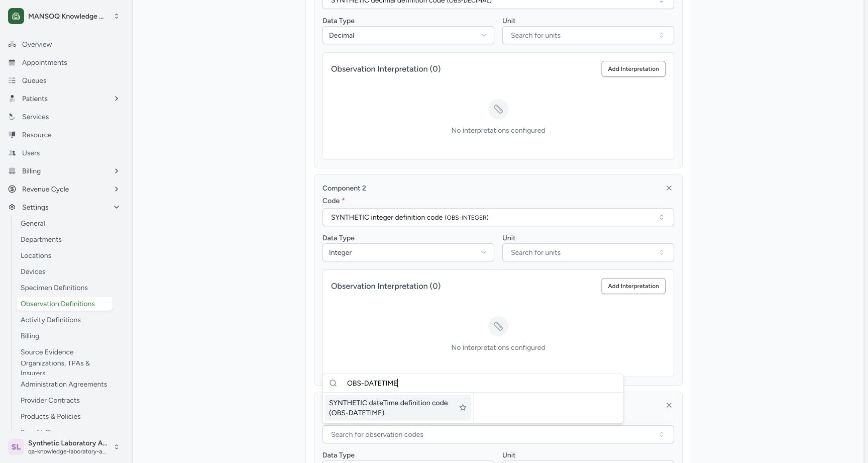Expand the Revenue Cycle submenu chevron
The image size is (868, 463).
[x=117, y=189]
